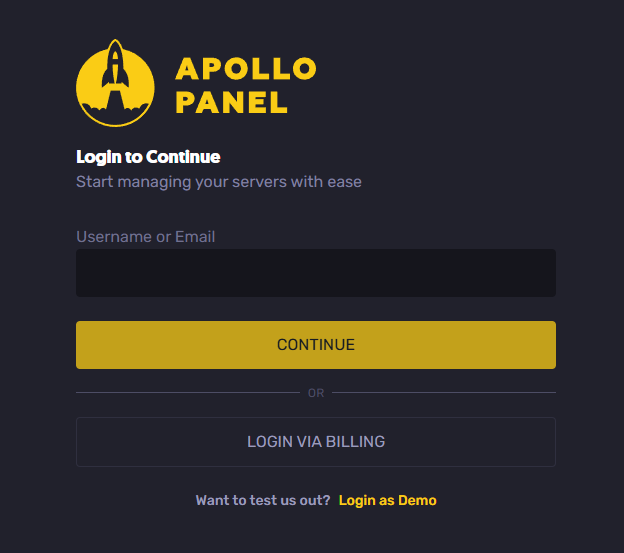Click the Username or Email label
Viewport: 624px width, 553px height.
coord(146,237)
